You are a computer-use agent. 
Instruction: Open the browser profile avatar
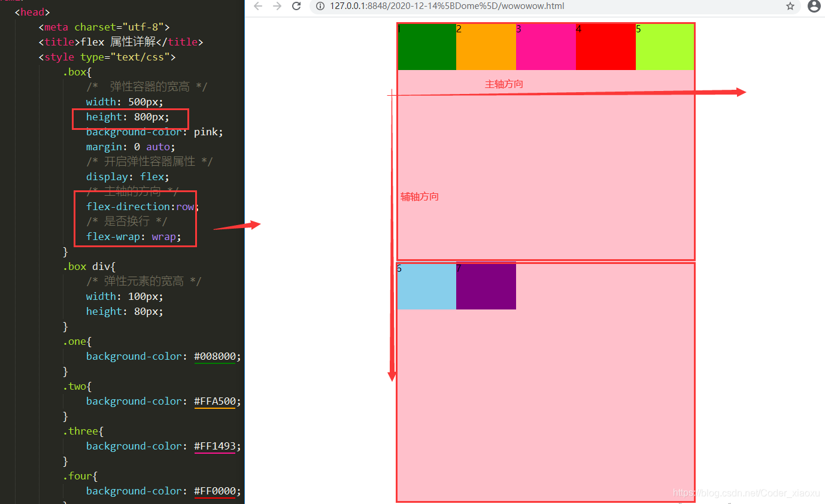point(814,6)
